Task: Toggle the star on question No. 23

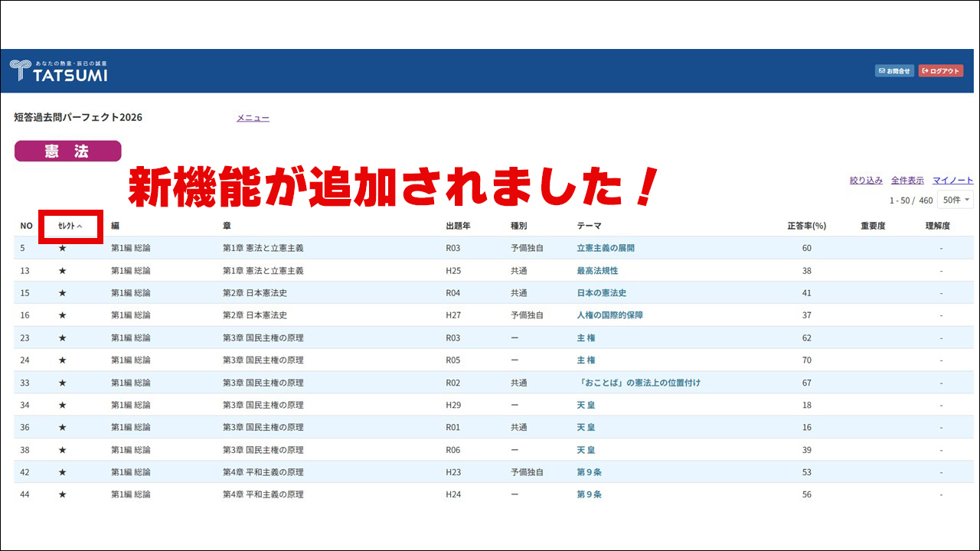Action: point(63,337)
